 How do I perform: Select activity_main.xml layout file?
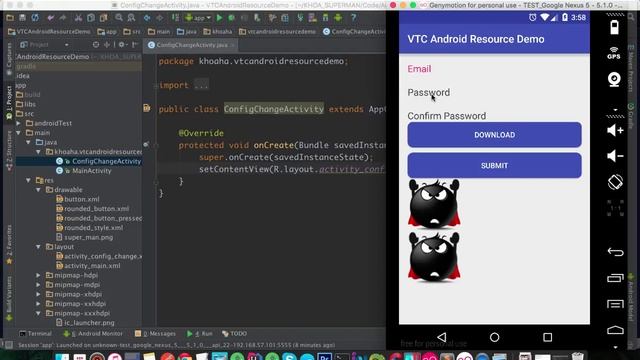tap(92, 266)
